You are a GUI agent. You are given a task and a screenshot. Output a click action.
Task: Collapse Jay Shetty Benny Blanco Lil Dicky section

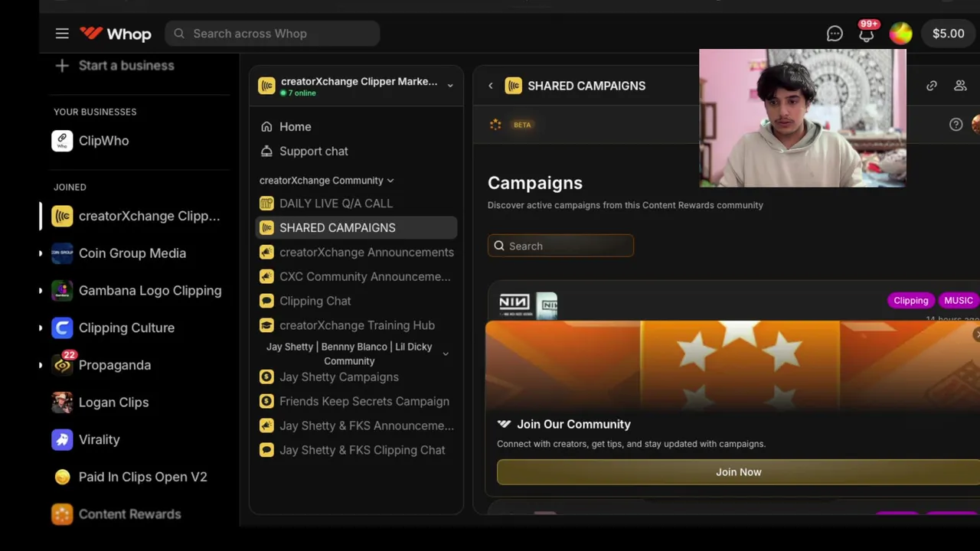(356, 354)
